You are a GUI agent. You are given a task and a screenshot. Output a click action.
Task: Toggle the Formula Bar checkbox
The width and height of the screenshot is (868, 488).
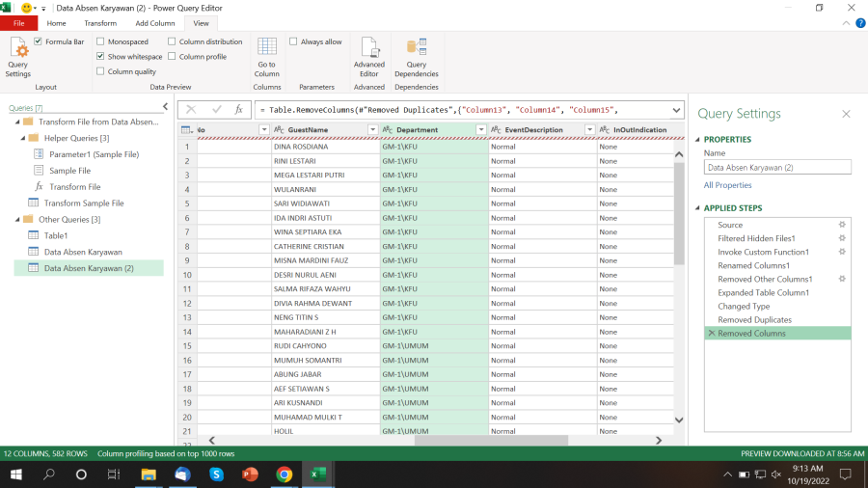point(39,41)
